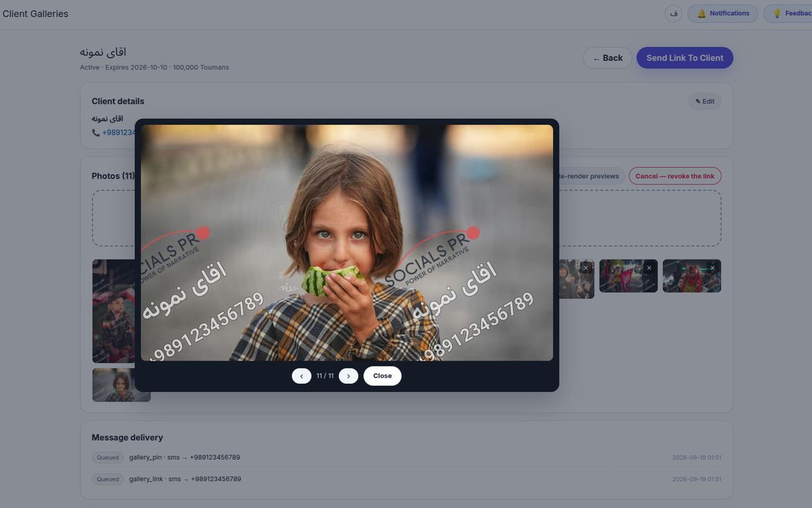This screenshot has height=508, width=812.
Task: Click the 11 / 11 photo counter
Action: 325,376
